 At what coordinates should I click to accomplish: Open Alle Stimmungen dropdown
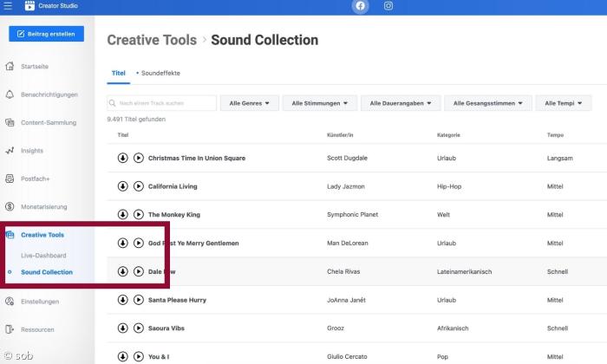coord(320,103)
